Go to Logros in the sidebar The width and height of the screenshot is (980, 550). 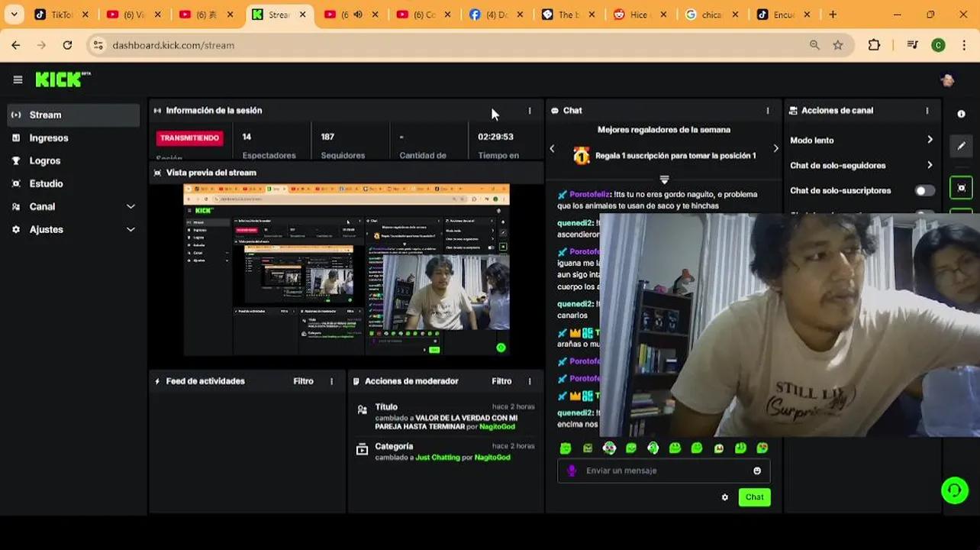(44, 161)
